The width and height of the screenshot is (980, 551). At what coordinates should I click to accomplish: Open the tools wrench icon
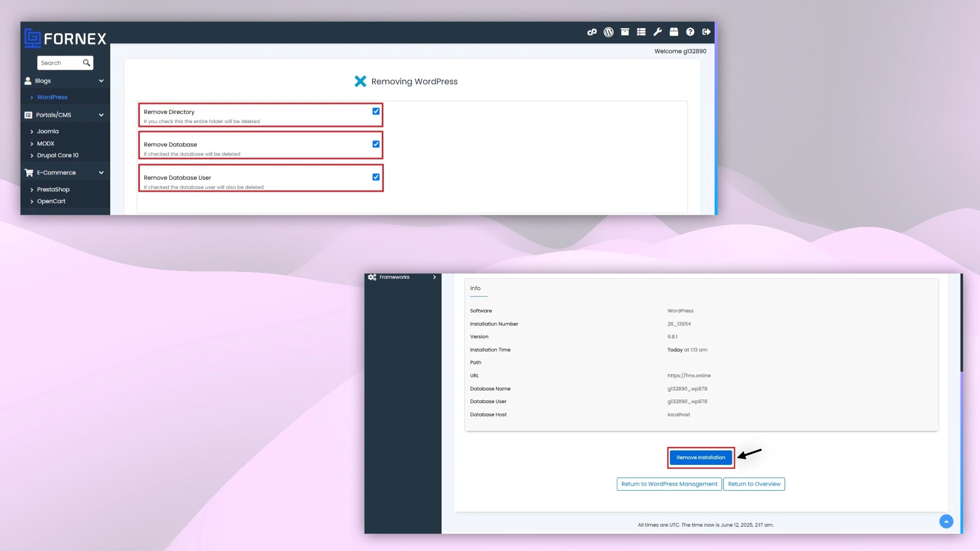657,32
